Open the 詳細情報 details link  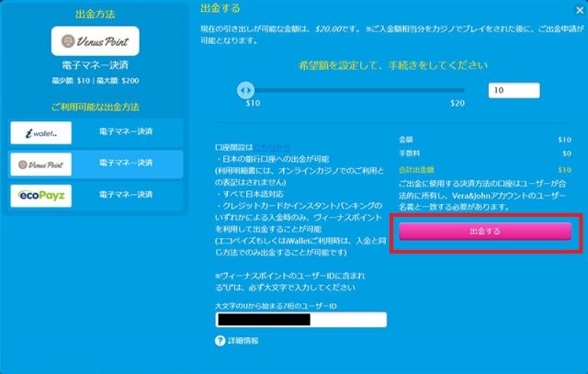[x=243, y=341]
